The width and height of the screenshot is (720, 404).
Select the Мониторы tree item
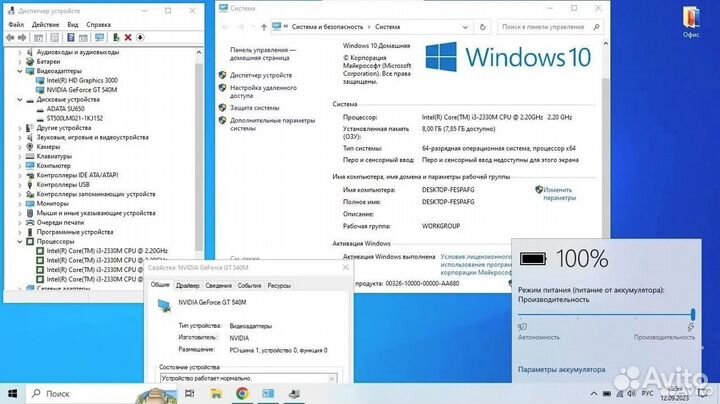[52, 203]
